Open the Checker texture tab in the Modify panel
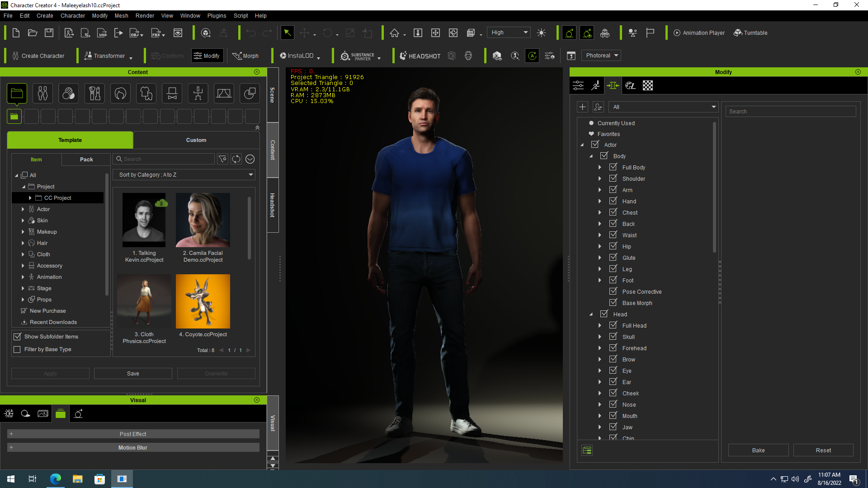Viewport: 868px width, 488px height. pos(647,85)
